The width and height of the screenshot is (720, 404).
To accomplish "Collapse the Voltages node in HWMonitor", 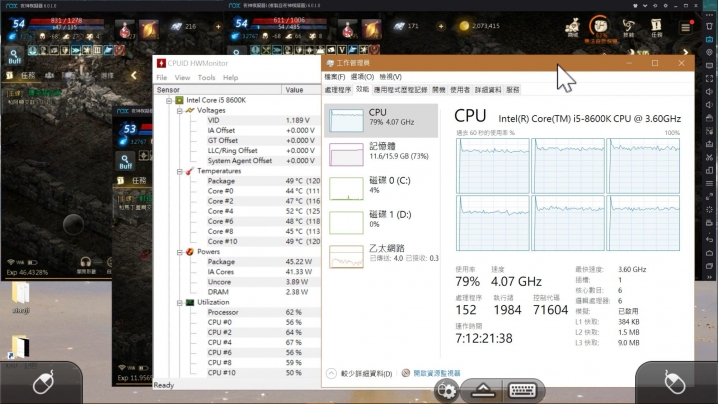I will point(180,111).
